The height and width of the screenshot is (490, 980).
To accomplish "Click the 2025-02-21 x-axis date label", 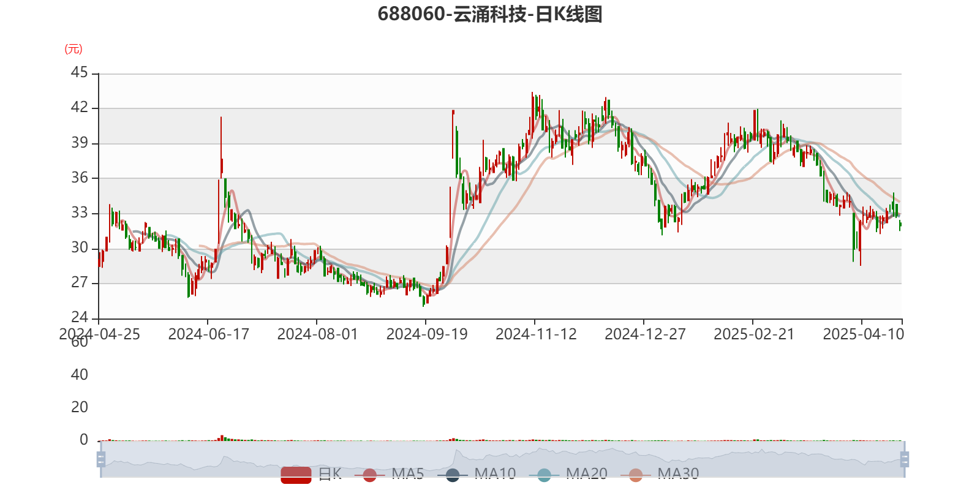I will click(754, 334).
